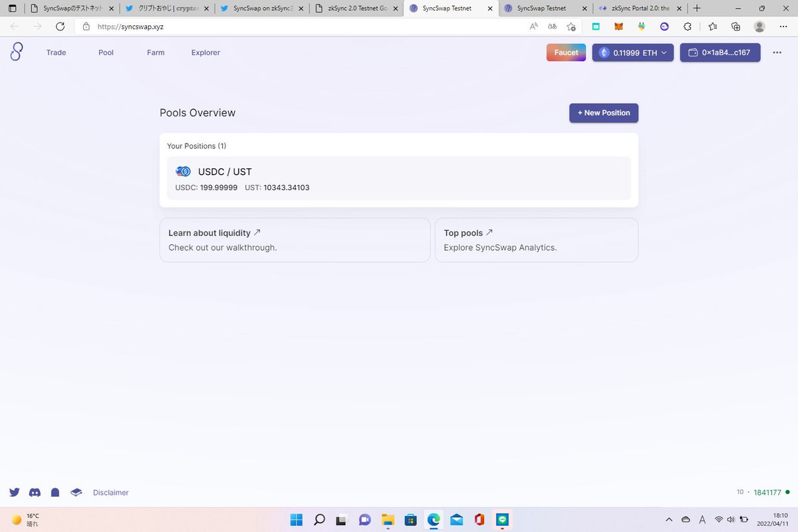
Task: Switch to the zkSync 2.0 Testnet tab
Action: (357, 9)
